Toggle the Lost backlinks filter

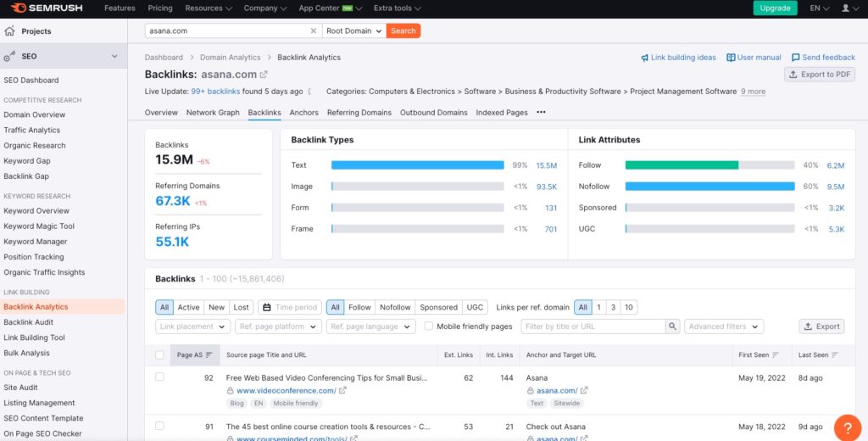click(x=241, y=308)
